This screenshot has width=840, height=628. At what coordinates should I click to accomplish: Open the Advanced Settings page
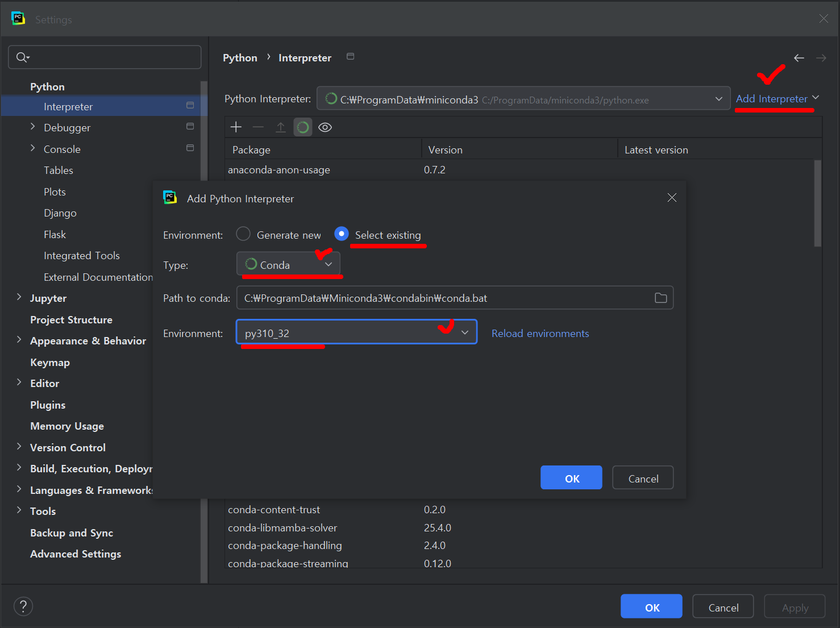(76, 554)
